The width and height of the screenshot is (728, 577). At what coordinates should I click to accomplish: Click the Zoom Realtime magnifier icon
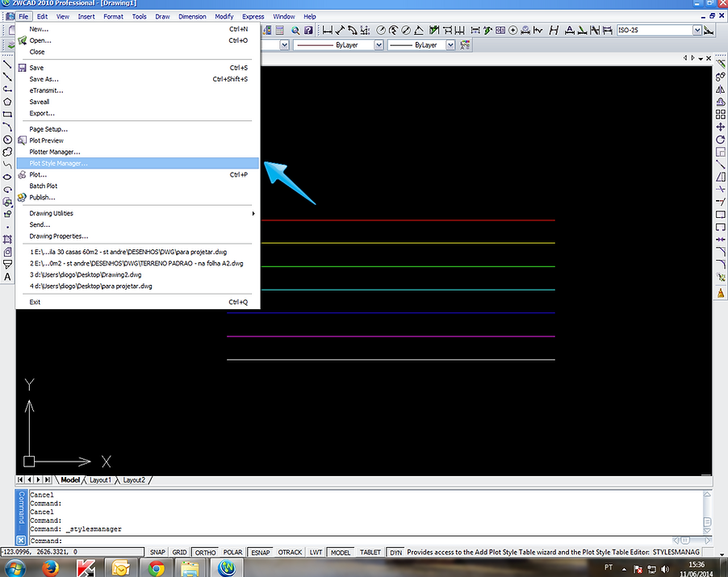[x=295, y=30]
